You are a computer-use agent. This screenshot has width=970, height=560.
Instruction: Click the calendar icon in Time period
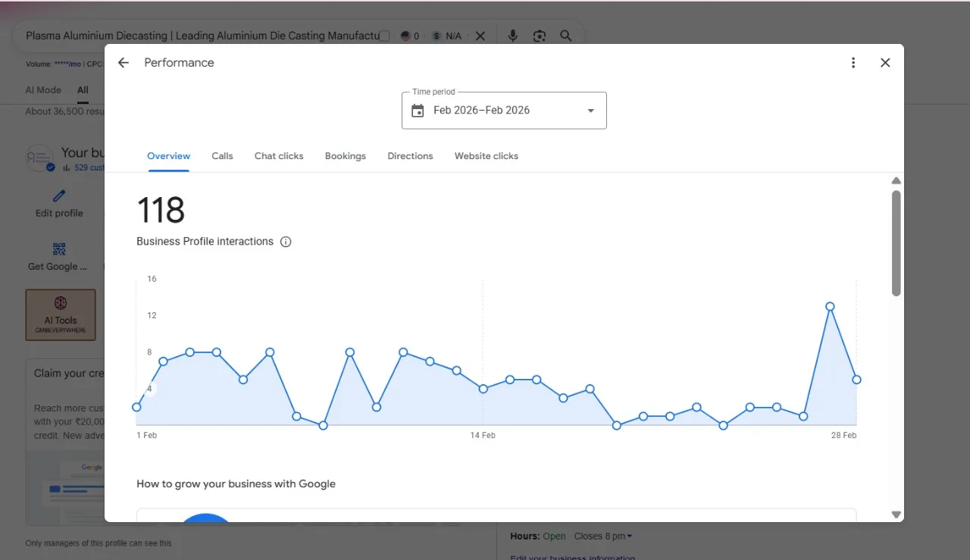pos(418,111)
